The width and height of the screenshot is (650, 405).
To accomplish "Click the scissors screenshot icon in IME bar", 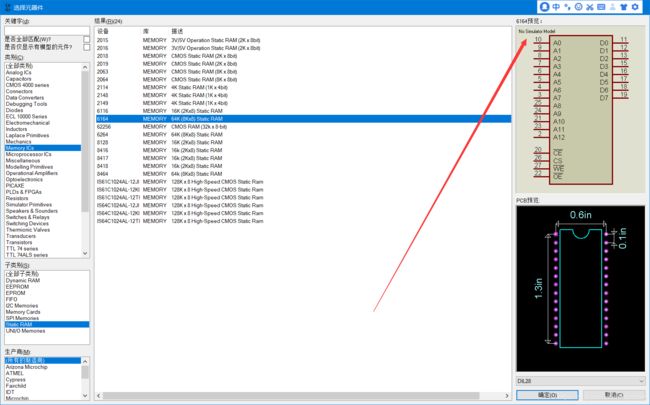I will [x=590, y=7].
